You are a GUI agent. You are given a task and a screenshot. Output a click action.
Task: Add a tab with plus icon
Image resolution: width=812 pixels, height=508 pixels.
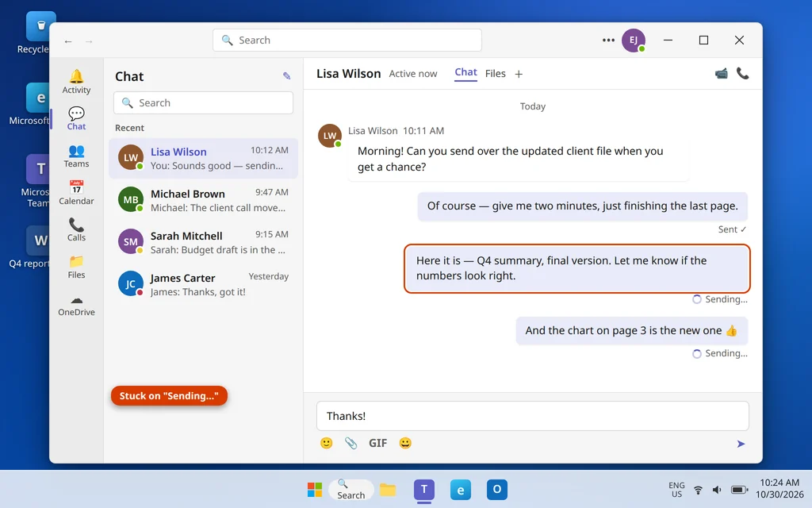click(519, 74)
